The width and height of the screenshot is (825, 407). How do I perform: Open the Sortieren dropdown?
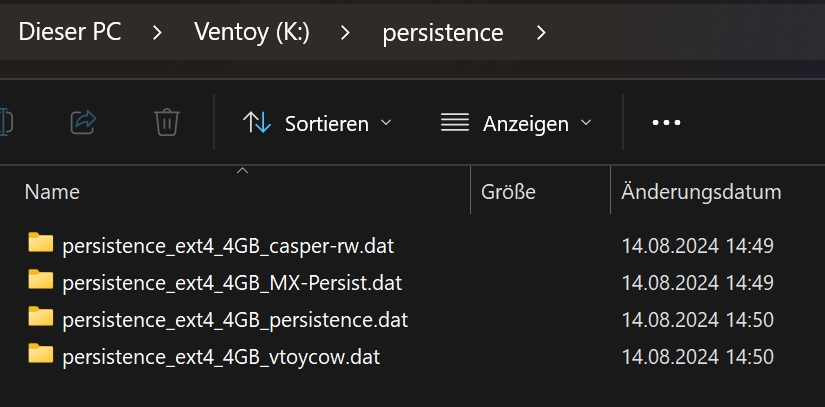[x=317, y=123]
